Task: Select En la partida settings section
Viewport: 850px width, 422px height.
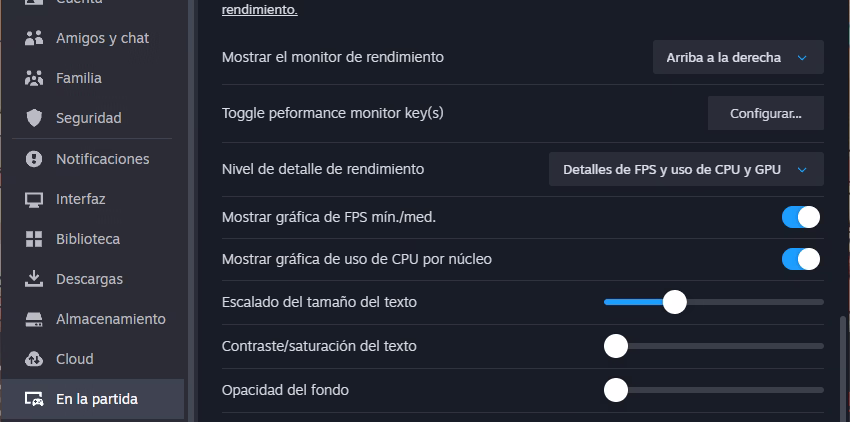Action: tap(93, 399)
